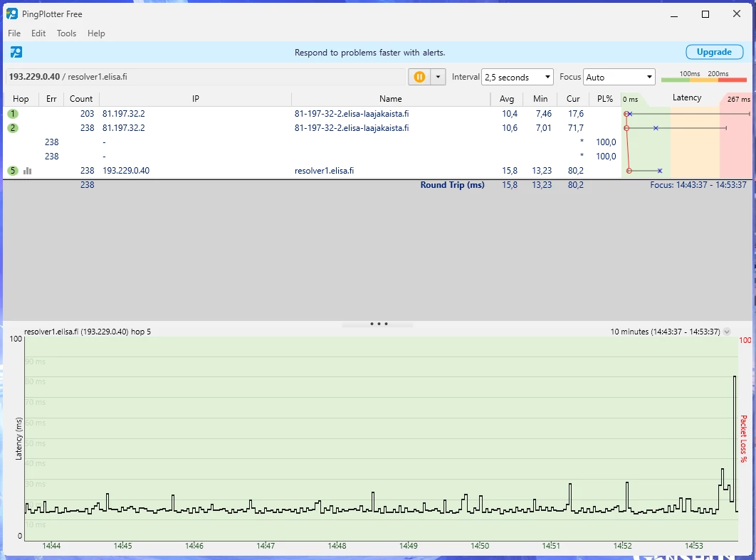This screenshot has height=560, width=756.
Task: Click the latency color scale legend bar
Action: 703,80
